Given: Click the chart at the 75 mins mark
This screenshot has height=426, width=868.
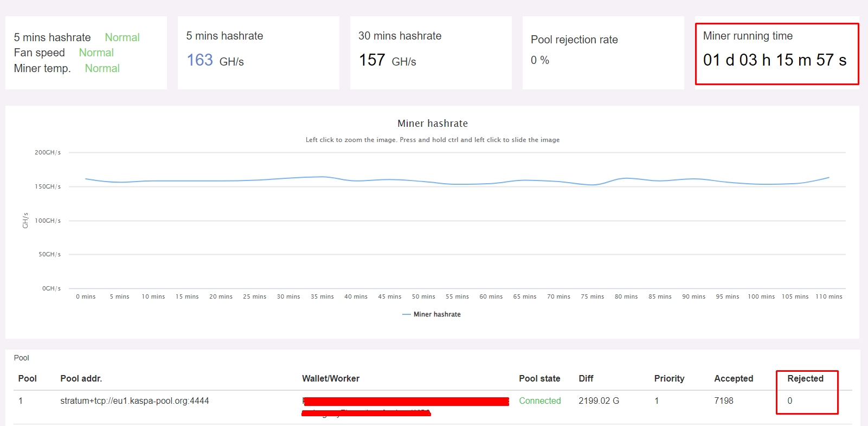Looking at the screenshot, I should coord(592,185).
